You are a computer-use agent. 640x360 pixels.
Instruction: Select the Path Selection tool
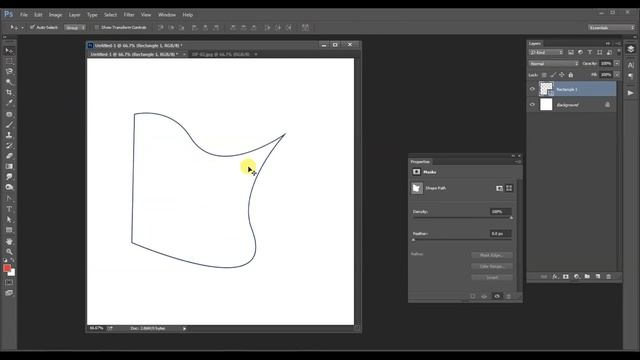tap(9, 220)
